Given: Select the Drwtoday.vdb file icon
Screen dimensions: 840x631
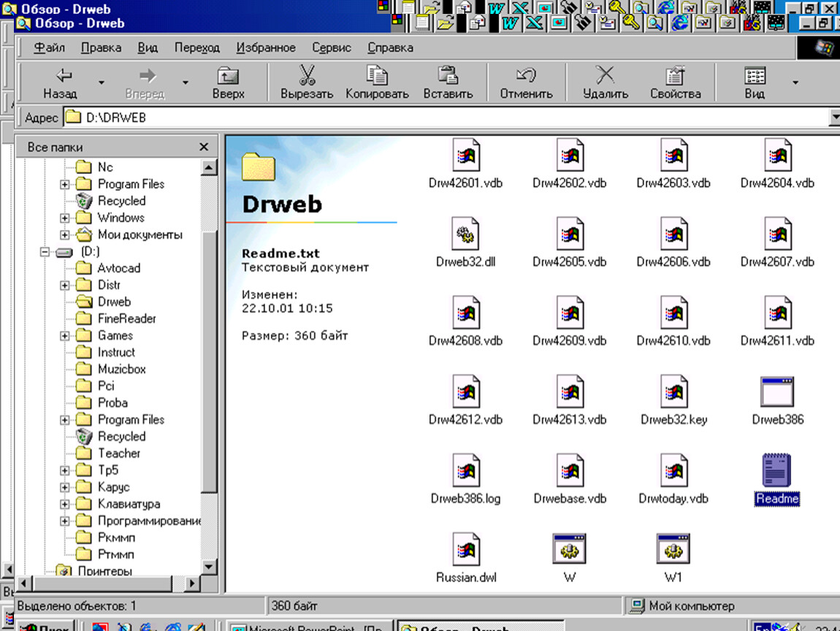Looking at the screenshot, I should coord(673,471).
